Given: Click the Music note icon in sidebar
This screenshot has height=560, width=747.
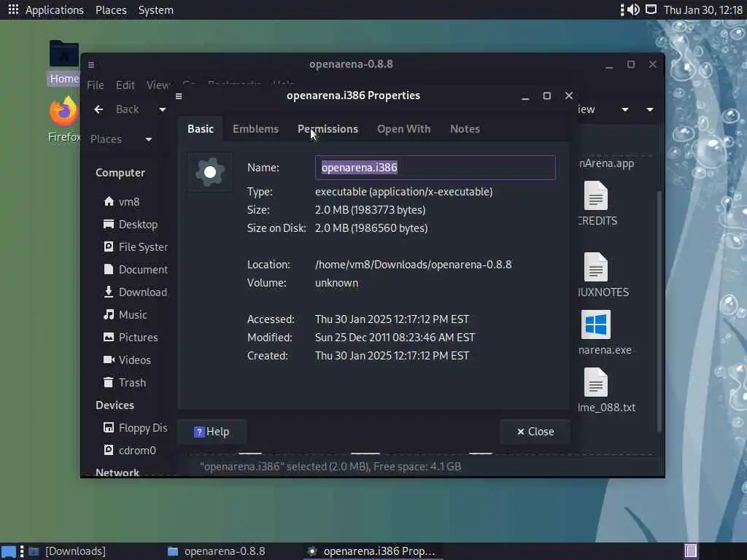Looking at the screenshot, I should pos(109,314).
